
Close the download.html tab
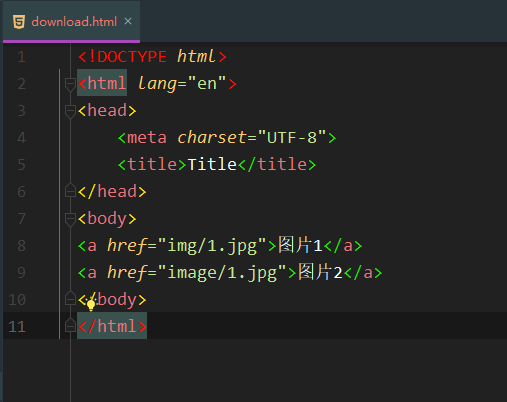(128, 21)
